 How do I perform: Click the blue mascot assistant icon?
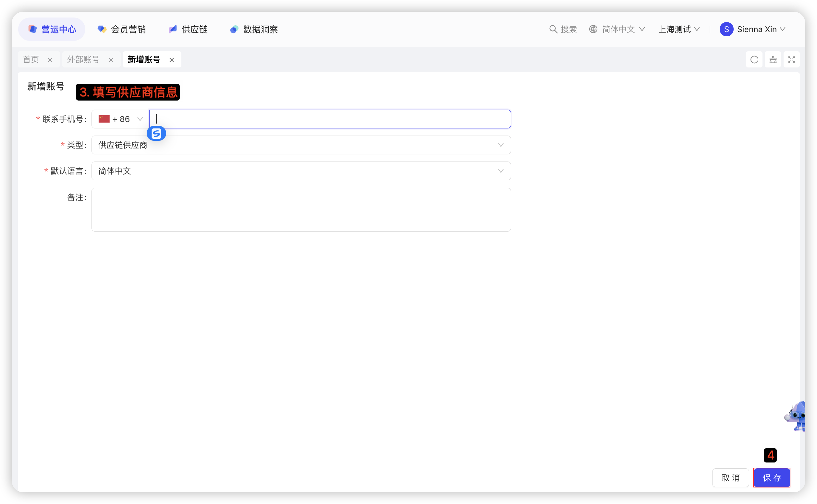coord(797,417)
